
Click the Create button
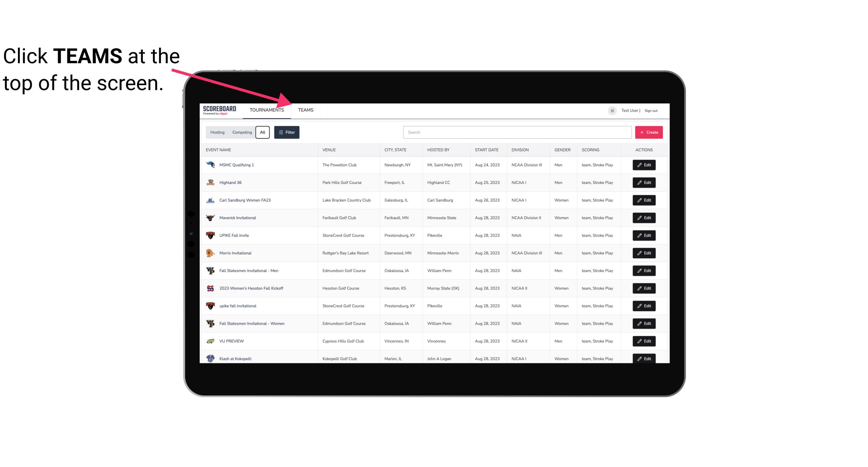649,132
